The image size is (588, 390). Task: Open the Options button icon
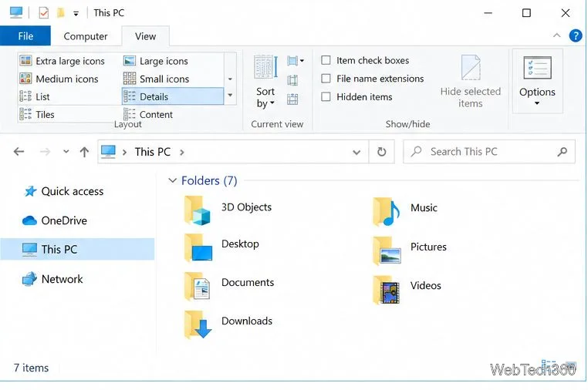(x=537, y=68)
